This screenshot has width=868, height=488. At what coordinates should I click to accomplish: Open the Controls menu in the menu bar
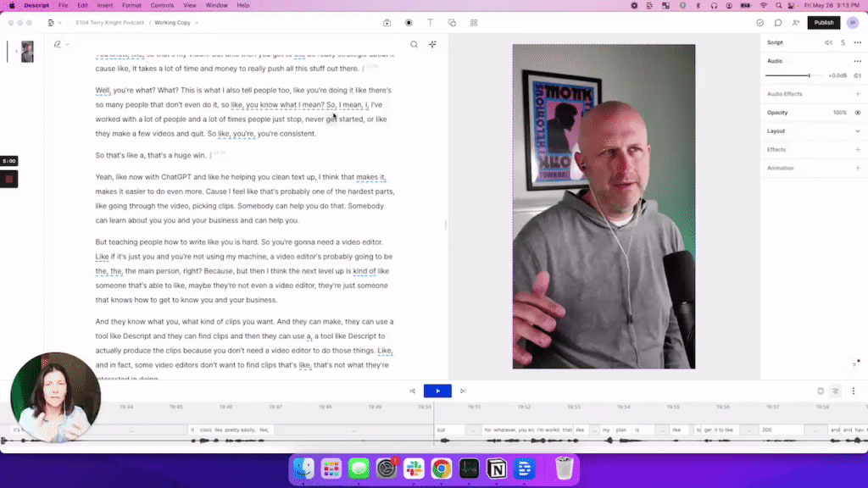[x=161, y=5]
